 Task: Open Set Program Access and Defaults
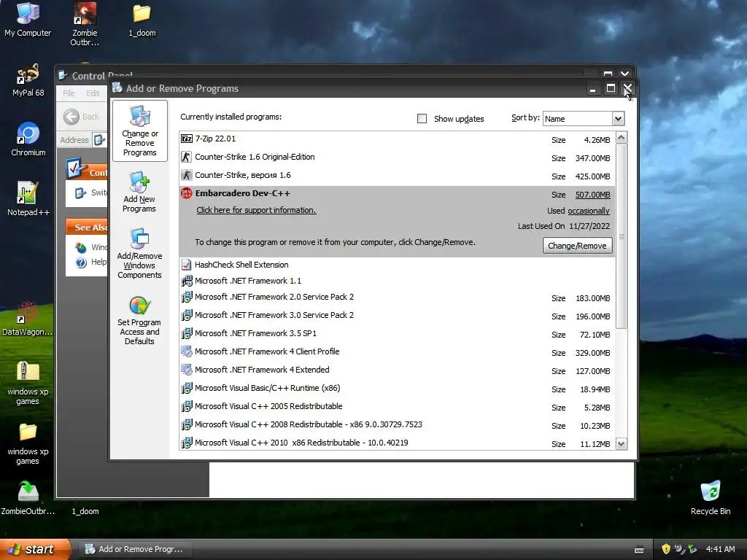139,320
